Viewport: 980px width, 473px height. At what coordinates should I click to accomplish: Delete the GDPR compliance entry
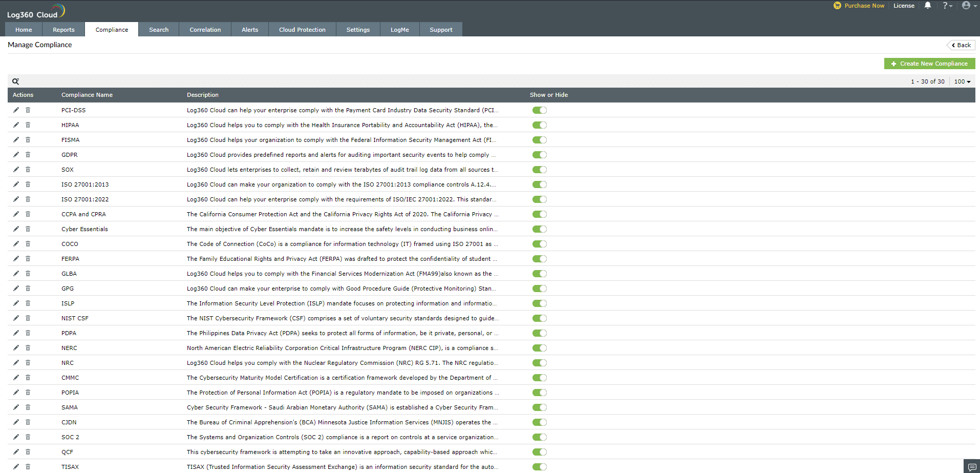[28, 155]
